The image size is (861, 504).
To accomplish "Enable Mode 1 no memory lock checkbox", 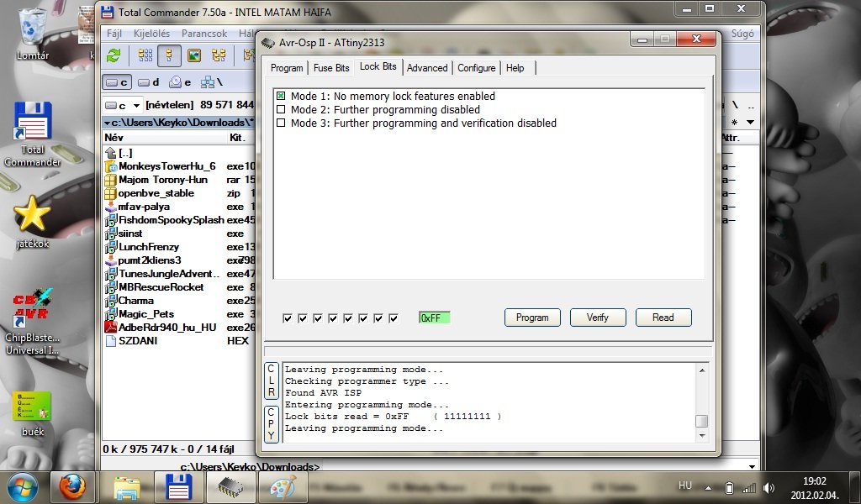I will click(x=281, y=96).
